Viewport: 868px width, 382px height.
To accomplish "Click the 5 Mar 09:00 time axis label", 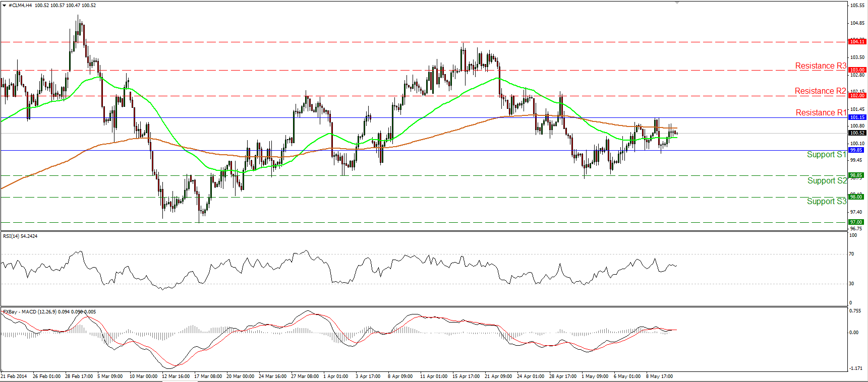I will [110, 376].
